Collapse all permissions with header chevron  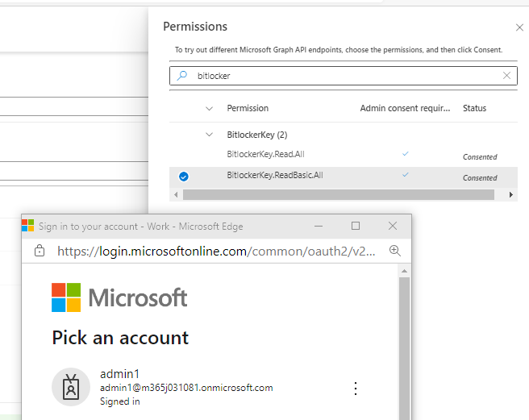point(210,108)
